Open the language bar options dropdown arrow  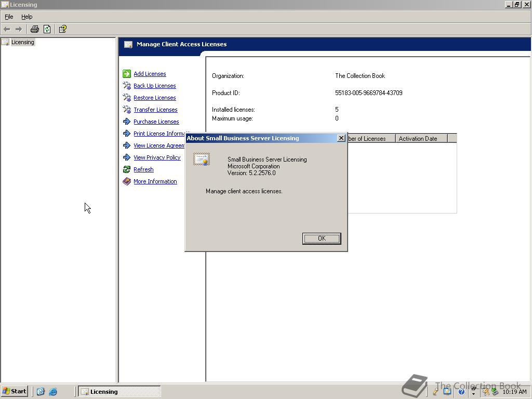(474, 394)
